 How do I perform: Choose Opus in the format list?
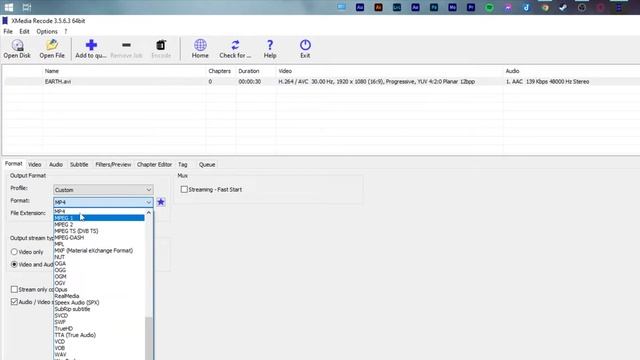tap(99, 290)
